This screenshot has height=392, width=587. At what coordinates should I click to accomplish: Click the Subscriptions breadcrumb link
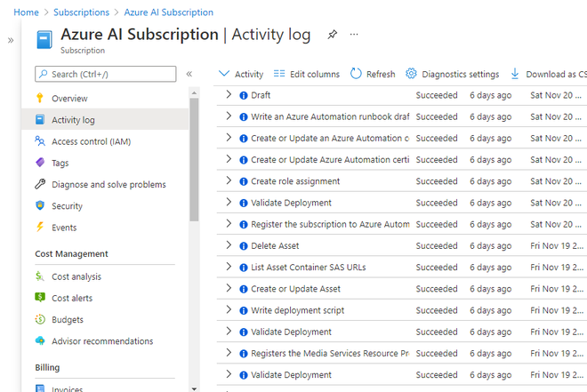pos(81,12)
